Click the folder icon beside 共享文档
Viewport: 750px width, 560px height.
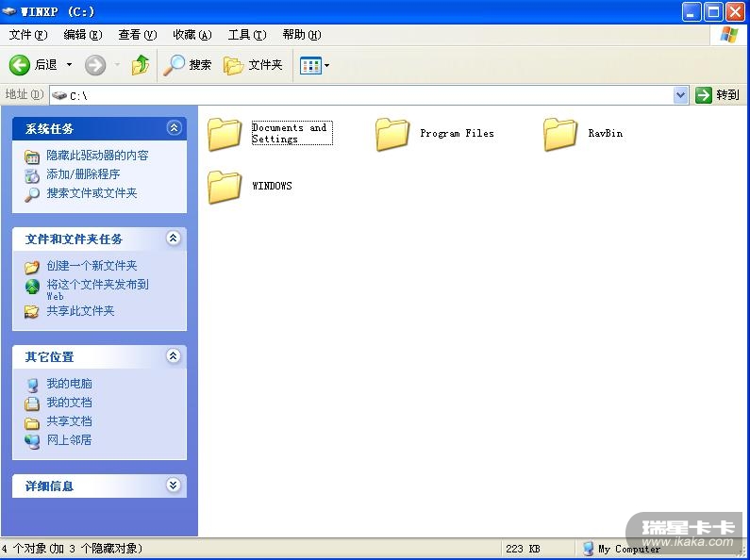32,423
